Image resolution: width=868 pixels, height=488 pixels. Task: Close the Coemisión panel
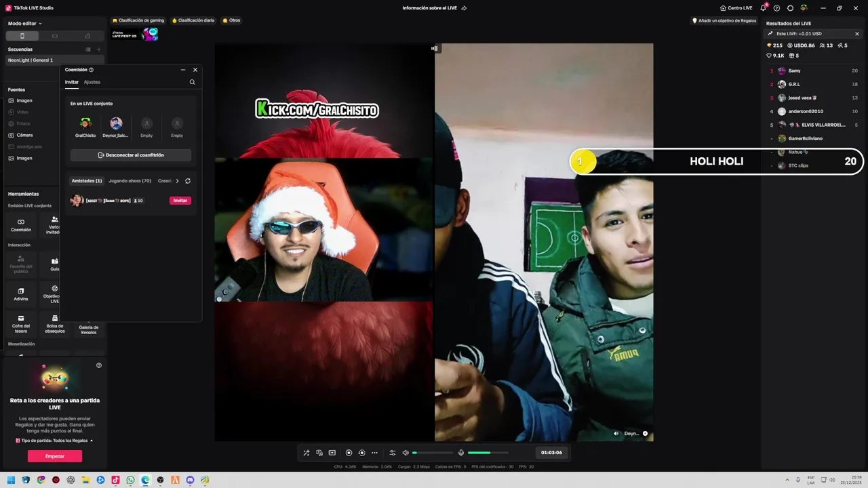pyautogui.click(x=195, y=70)
